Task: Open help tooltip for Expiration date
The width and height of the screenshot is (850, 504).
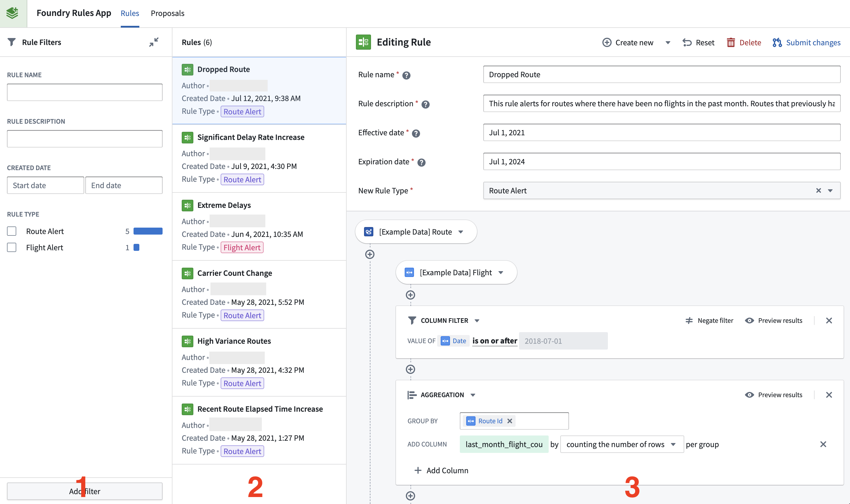Action: (x=421, y=162)
